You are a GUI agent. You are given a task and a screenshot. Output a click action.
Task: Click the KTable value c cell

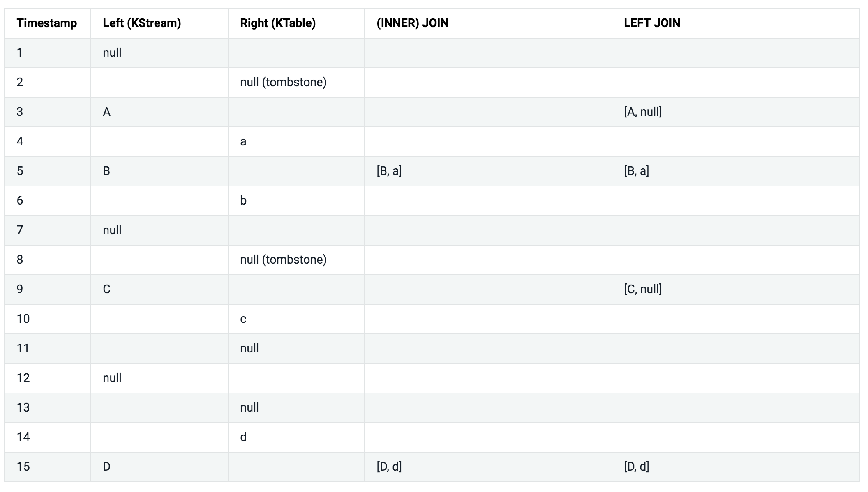pyautogui.click(x=243, y=319)
